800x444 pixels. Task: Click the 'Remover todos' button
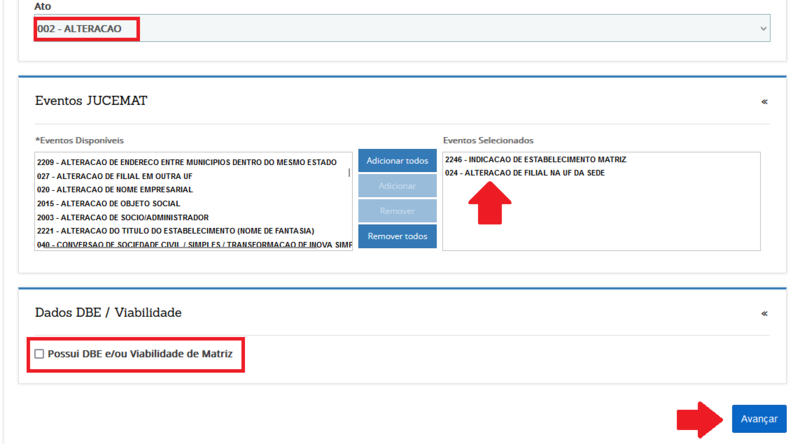[397, 236]
